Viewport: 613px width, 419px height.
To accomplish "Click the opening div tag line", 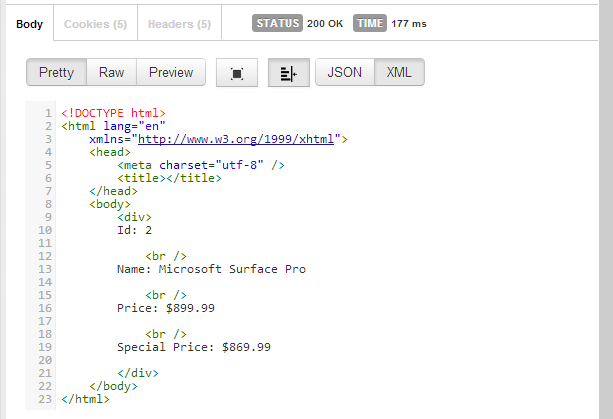I will point(134,217).
